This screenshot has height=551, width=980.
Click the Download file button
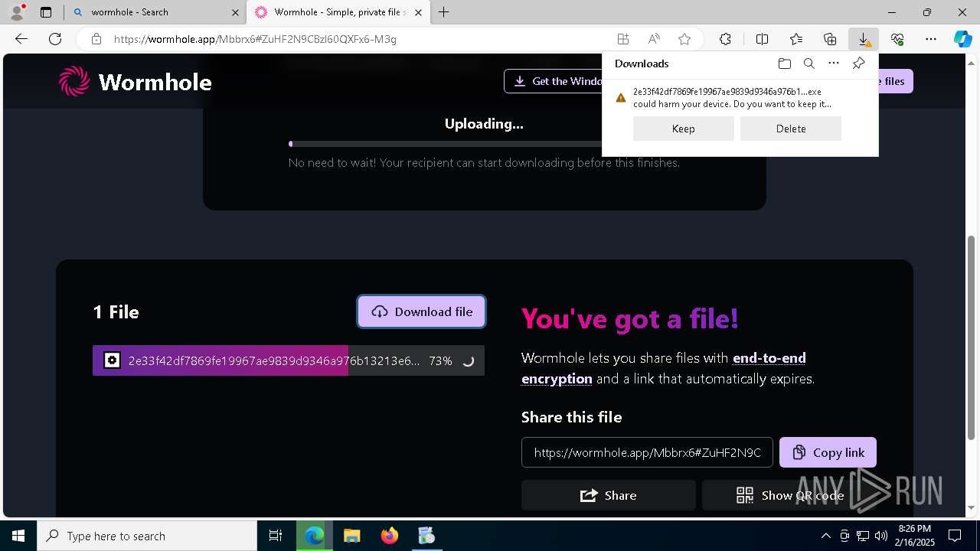(421, 311)
